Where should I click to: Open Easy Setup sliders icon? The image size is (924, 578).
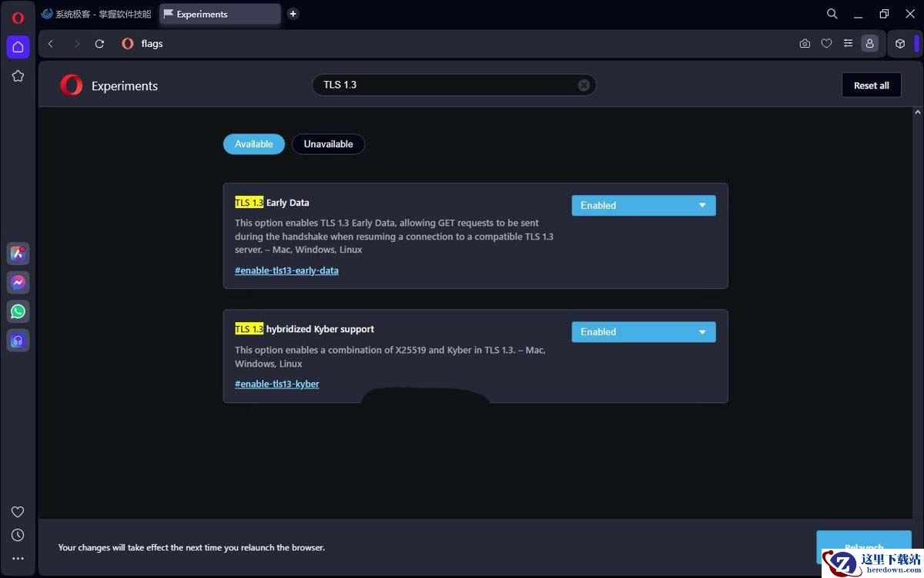[848, 44]
